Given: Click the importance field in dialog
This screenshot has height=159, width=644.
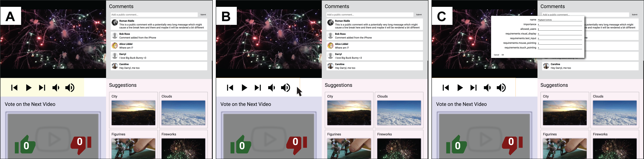Looking at the screenshot, I should (x=560, y=25).
